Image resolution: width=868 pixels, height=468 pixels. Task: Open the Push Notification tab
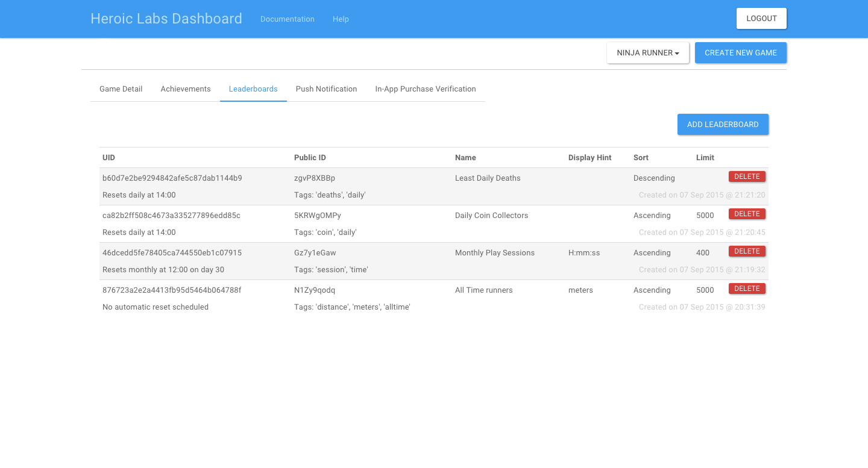click(x=326, y=89)
